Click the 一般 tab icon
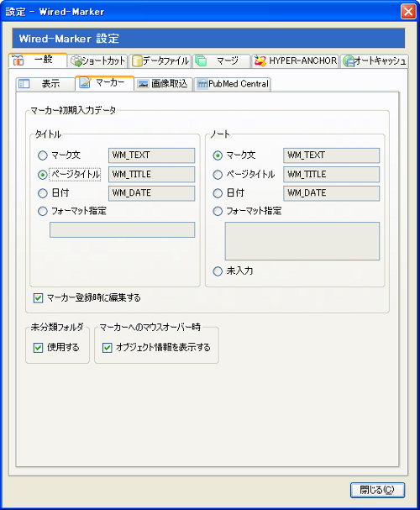This screenshot has height=510, width=420. click(18, 60)
